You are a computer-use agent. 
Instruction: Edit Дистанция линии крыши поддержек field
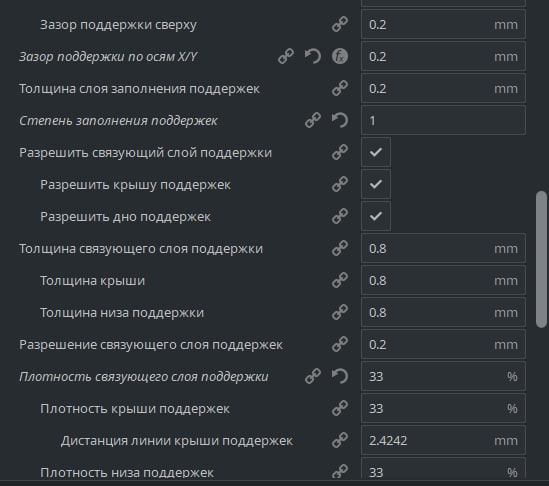[x=443, y=440]
